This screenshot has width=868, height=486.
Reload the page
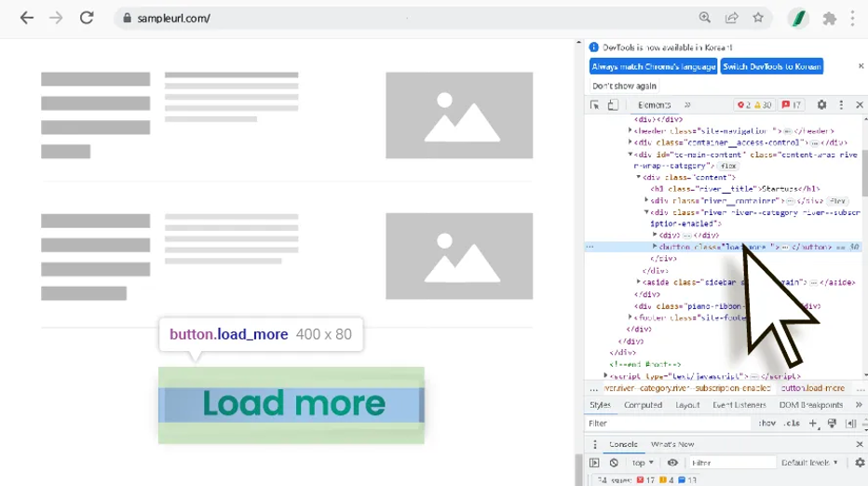(87, 18)
